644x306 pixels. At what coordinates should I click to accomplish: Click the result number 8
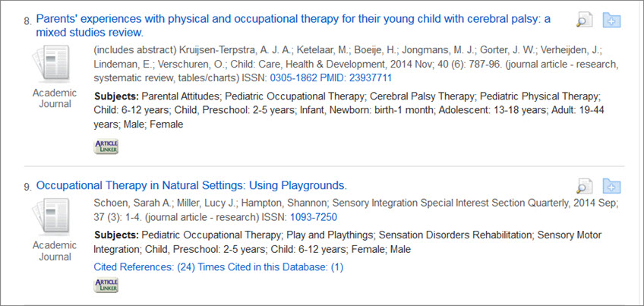[x=27, y=21]
